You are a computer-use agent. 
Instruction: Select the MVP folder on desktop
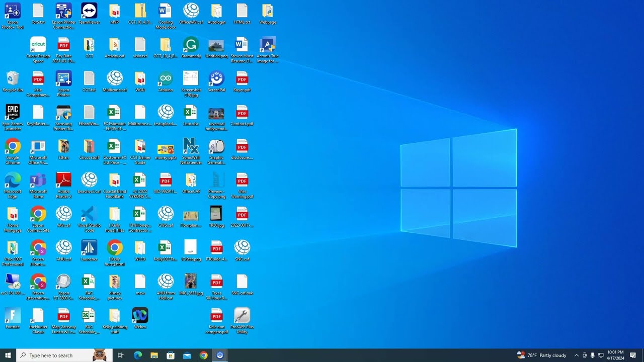point(115,14)
